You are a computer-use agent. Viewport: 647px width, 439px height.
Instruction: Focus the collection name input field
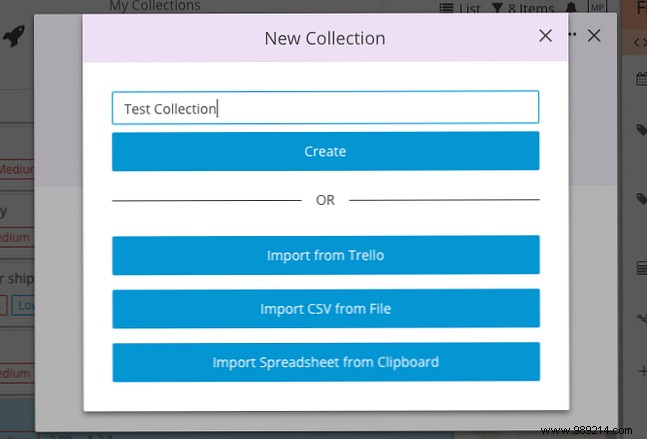tap(325, 108)
